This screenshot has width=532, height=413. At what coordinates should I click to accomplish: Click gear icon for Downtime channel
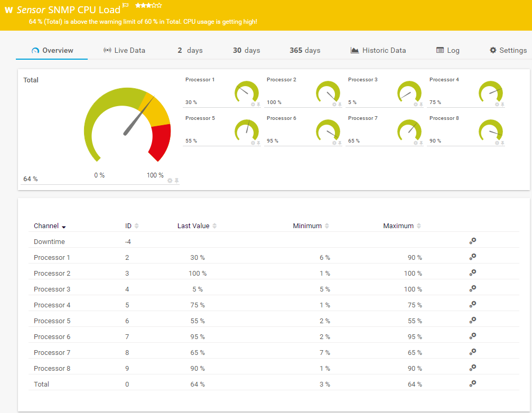click(x=473, y=241)
